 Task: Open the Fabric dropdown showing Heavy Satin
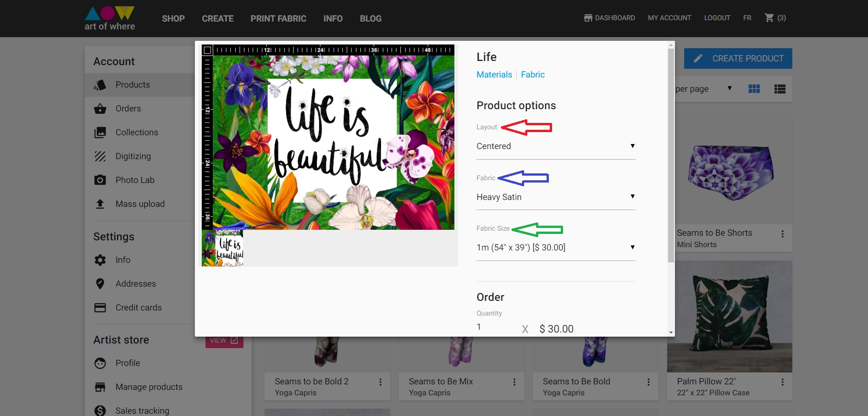(556, 197)
